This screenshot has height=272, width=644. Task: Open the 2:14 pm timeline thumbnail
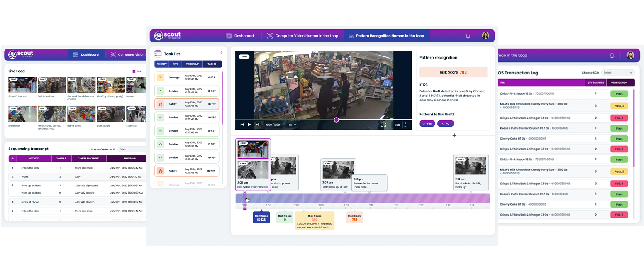[471, 166]
